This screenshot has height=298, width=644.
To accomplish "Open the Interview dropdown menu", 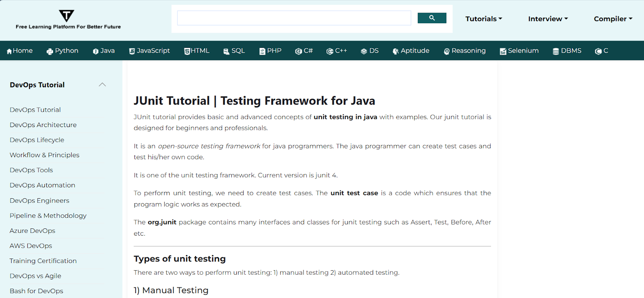I will point(548,19).
